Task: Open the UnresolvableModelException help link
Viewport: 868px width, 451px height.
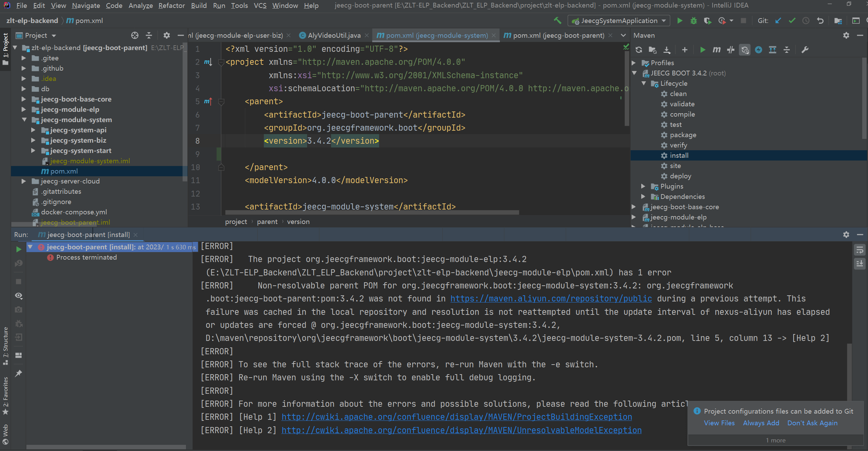Action: 461,430
